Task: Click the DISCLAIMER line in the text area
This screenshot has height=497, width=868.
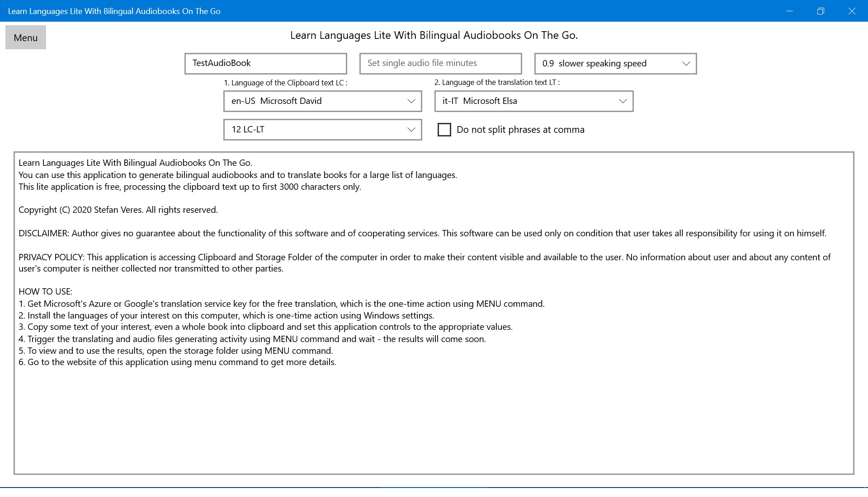Action: pos(422,234)
